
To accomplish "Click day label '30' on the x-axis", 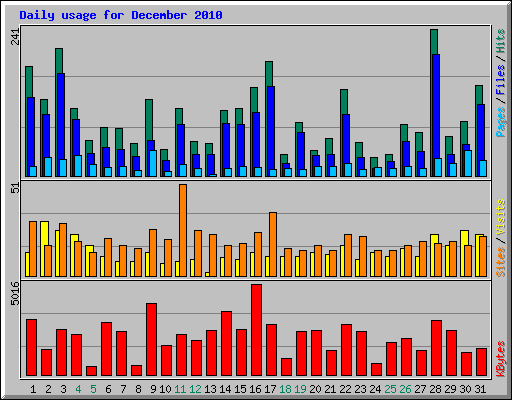I will click(x=465, y=389).
